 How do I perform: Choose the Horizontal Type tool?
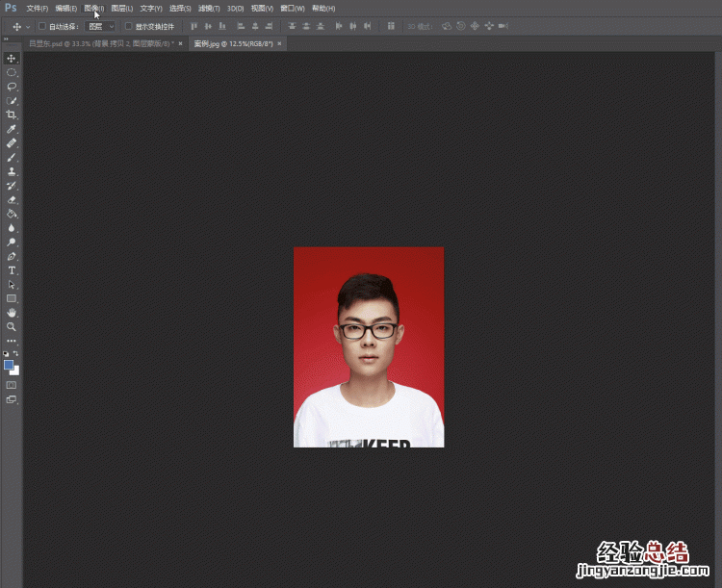coord(12,270)
